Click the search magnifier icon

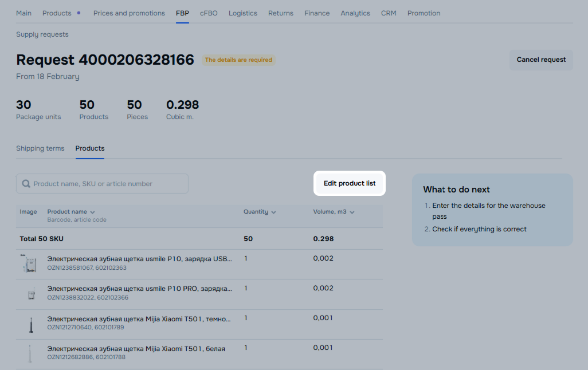[26, 184]
